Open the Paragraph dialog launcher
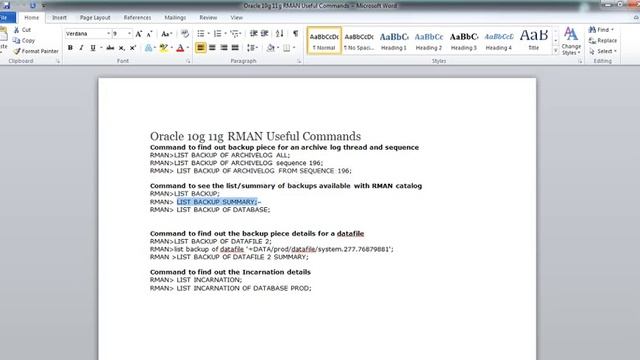This screenshot has width=640, height=360. coord(299,61)
